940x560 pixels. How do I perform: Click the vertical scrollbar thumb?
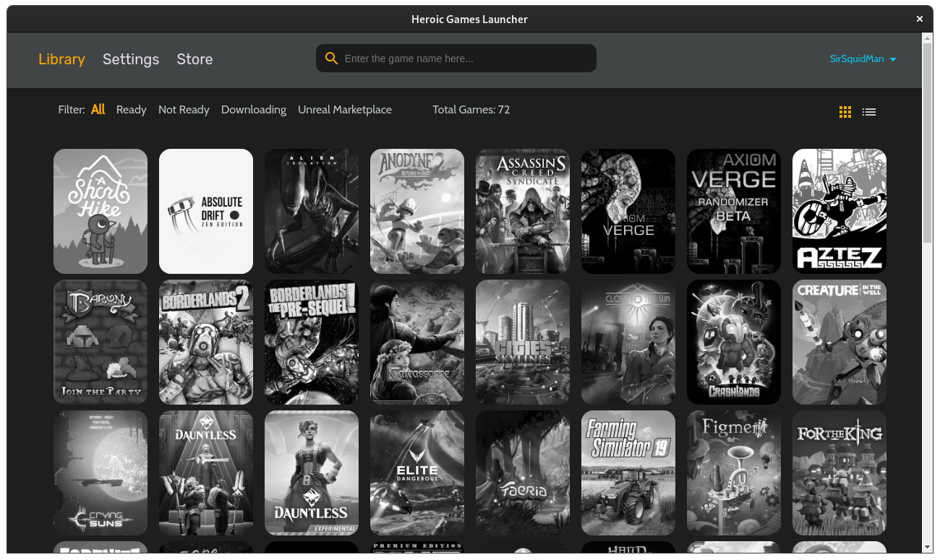[x=928, y=145]
